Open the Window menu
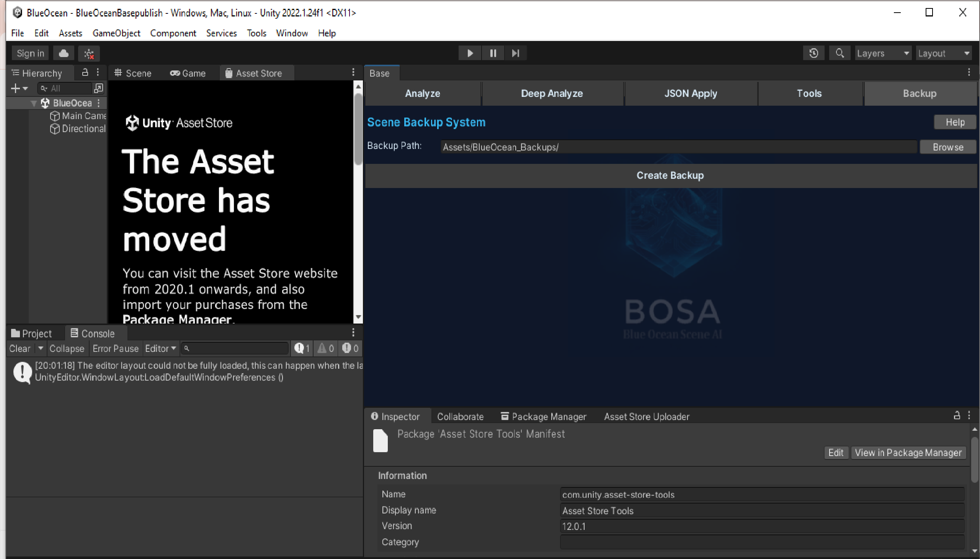This screenshot has height=559, width=980. tap(291, 33)
